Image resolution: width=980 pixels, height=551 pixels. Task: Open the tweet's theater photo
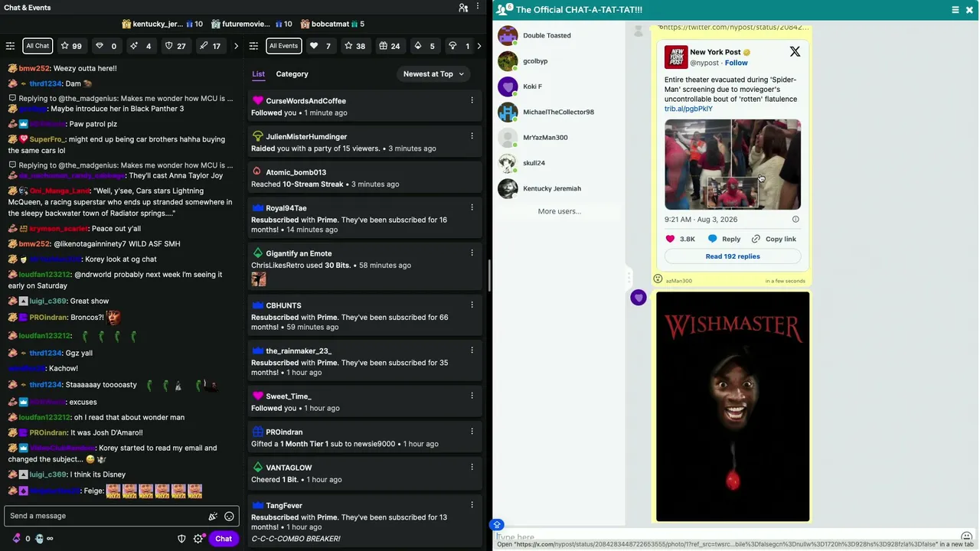pyautogui.click(x=733, y=164)
